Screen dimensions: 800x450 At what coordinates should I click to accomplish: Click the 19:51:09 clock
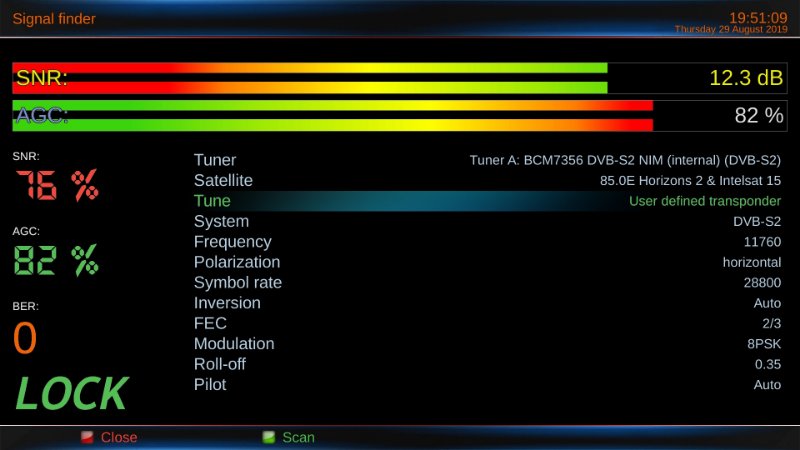(x=758, y=18)
